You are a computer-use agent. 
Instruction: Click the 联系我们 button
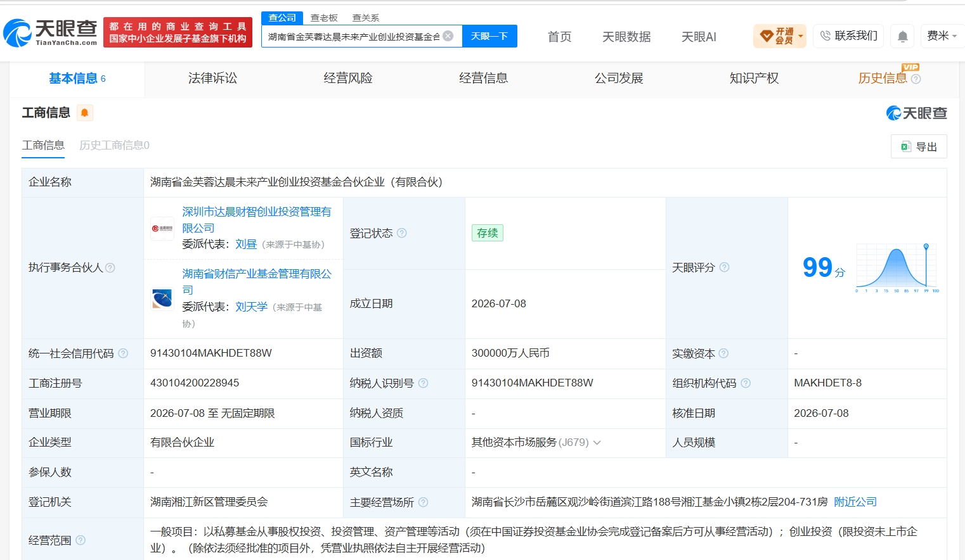pyautogui.click(x=848, y=36)
